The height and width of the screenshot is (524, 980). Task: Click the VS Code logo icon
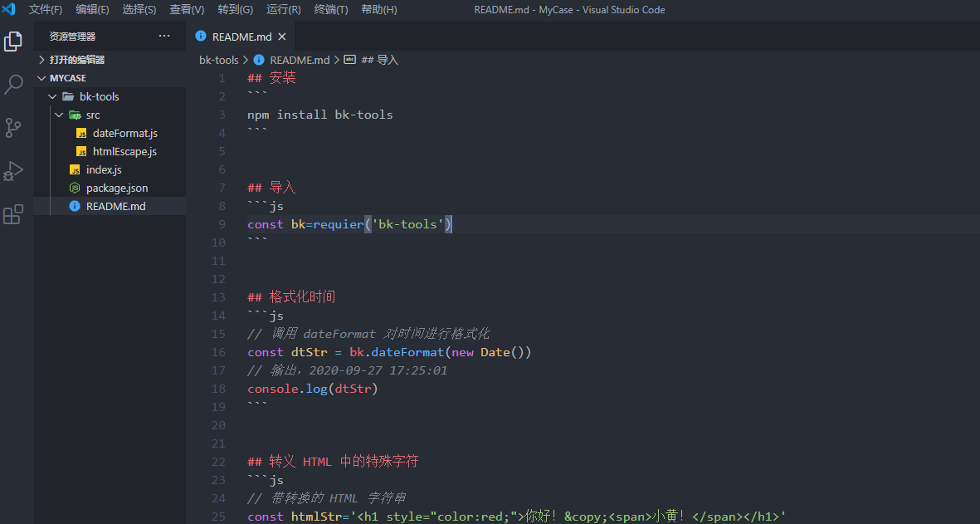coord(9,9)
